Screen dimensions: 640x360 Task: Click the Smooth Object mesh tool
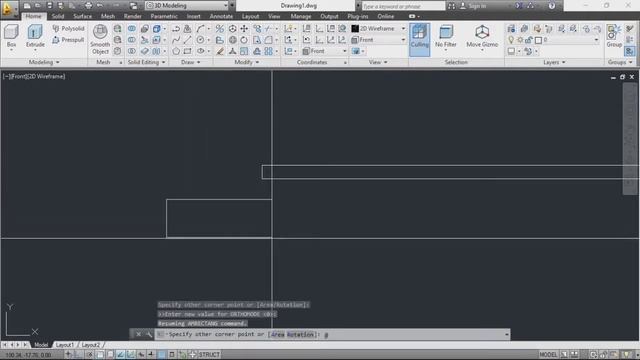click(x=100, y=40)
